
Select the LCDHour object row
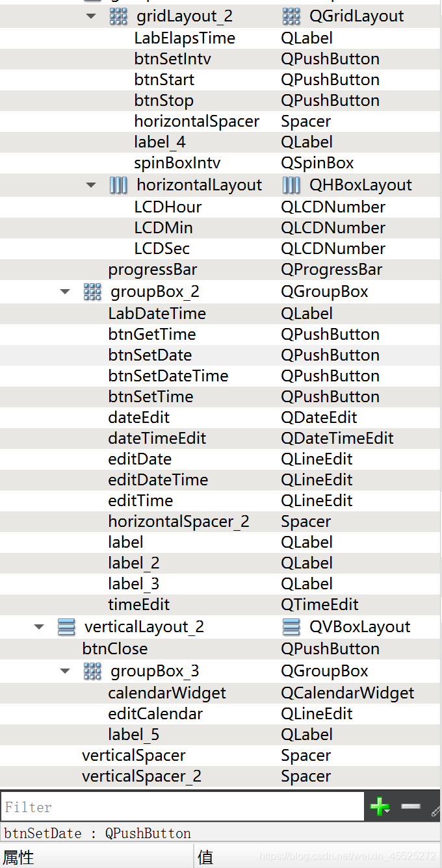tap(168, 207)
